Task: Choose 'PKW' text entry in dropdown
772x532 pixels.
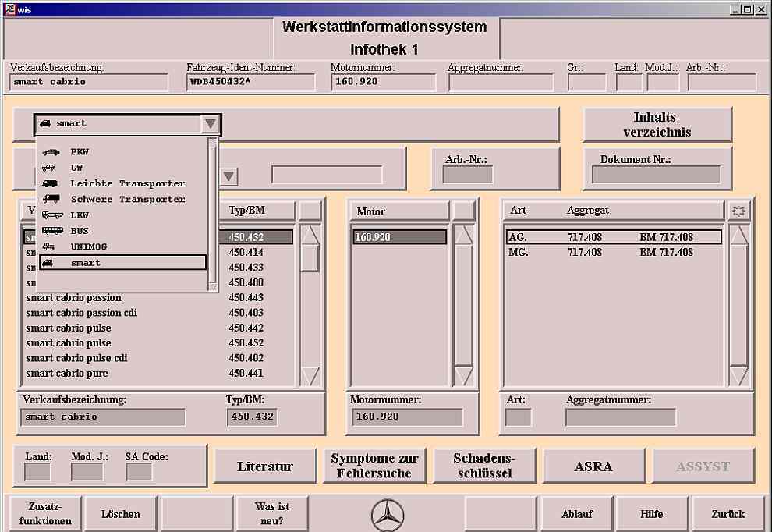Action: click(x=80, y=151)
